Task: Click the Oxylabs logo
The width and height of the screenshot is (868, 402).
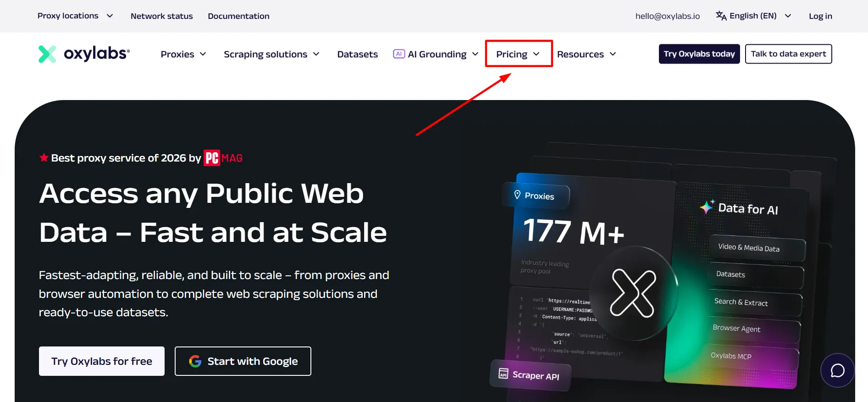Action: 84,54
